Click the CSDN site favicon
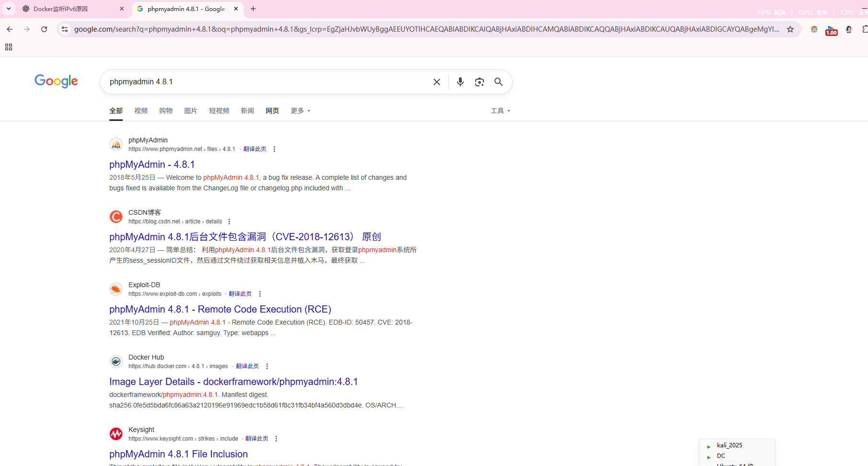The image size is (868, 466). point(116,217)
